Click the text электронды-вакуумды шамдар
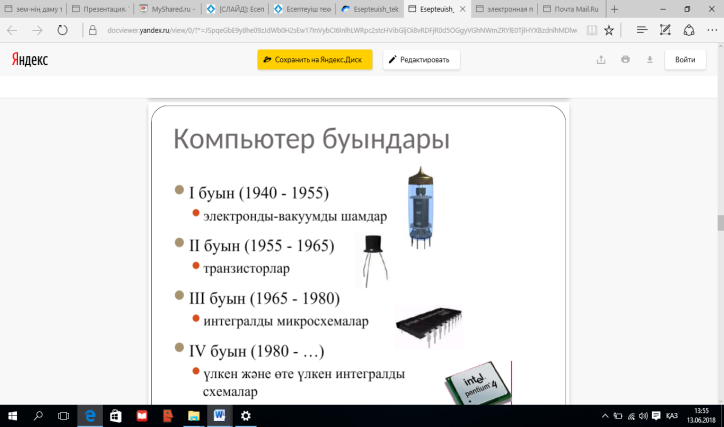This screenshot has height=427, width=724. pos(295,216)
